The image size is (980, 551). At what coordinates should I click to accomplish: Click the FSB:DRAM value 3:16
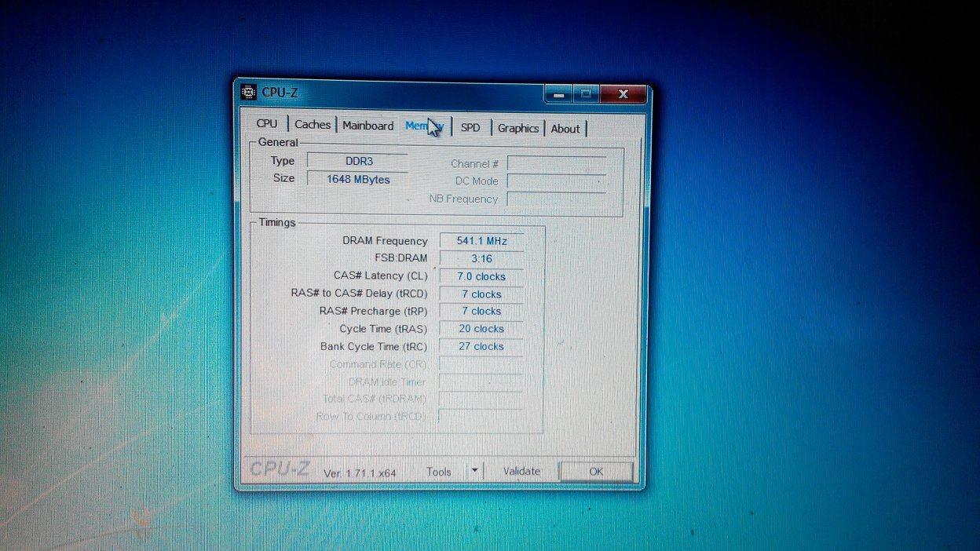pos(481,258)
